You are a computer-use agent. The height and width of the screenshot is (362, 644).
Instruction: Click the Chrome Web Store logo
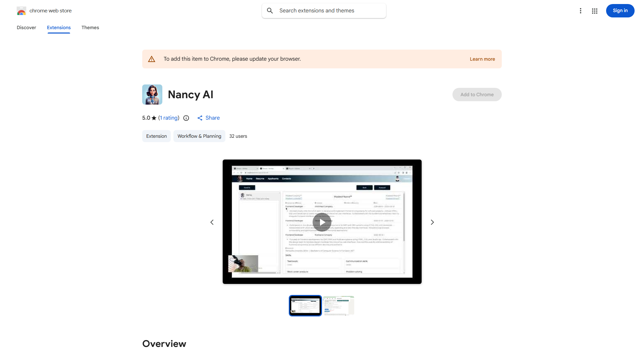(21, 11)
